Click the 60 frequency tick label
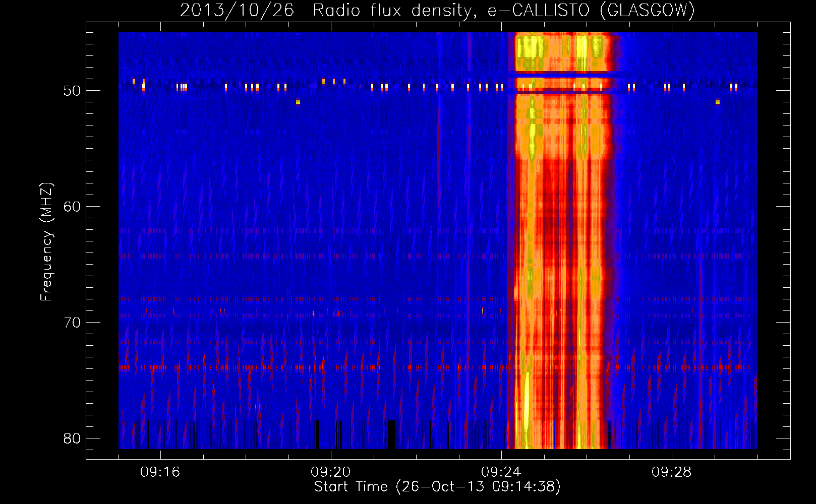 click(72, 207)
